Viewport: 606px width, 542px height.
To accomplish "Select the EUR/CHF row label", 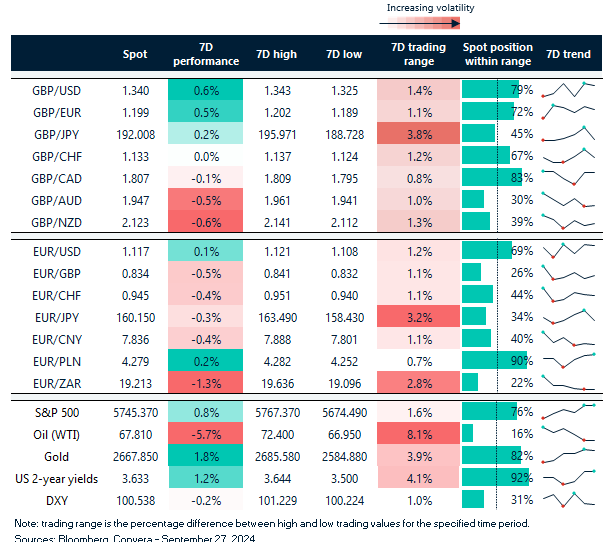I will [x=57, y=296].
